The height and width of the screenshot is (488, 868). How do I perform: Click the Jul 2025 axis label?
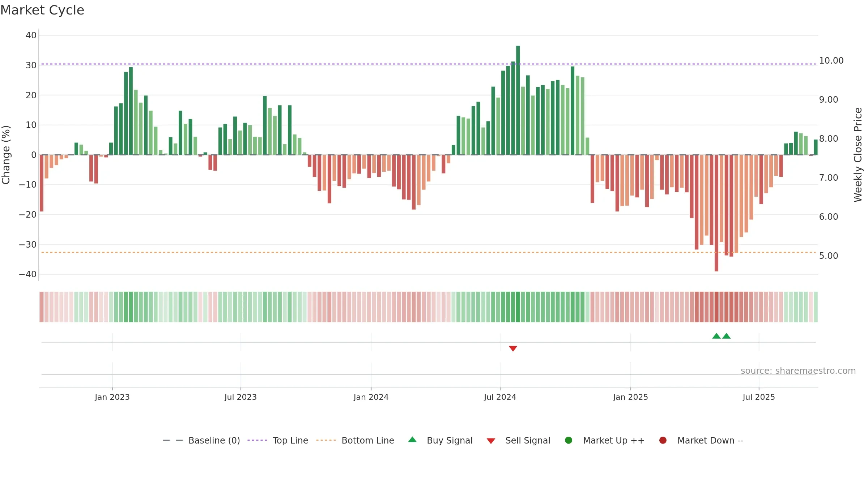click(x=759, y=397)
